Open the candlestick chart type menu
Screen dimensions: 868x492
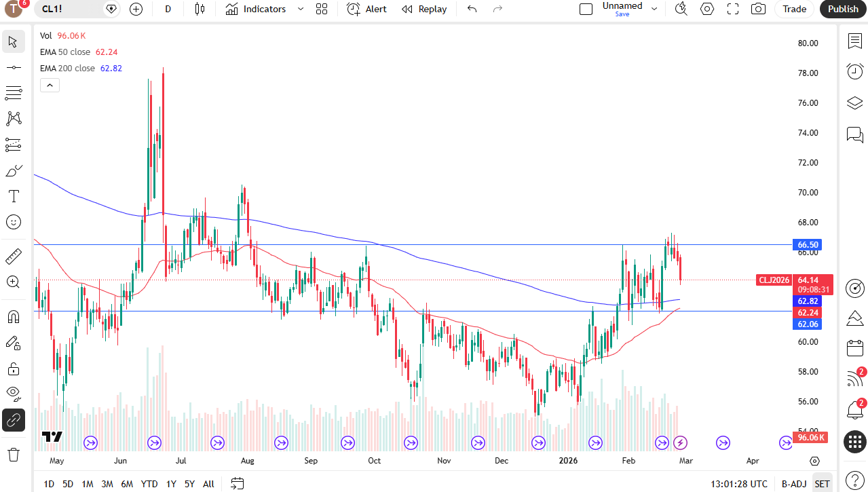(x=199, y=9)
